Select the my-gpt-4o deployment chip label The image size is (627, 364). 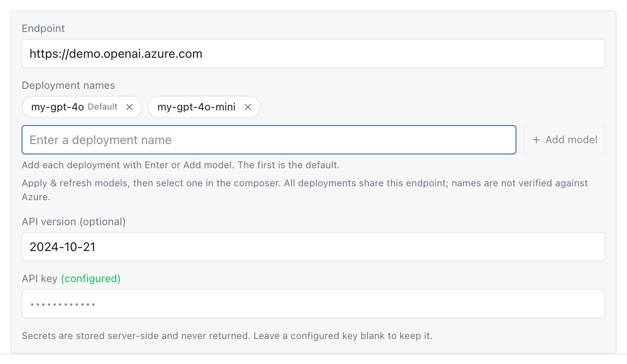57,107
